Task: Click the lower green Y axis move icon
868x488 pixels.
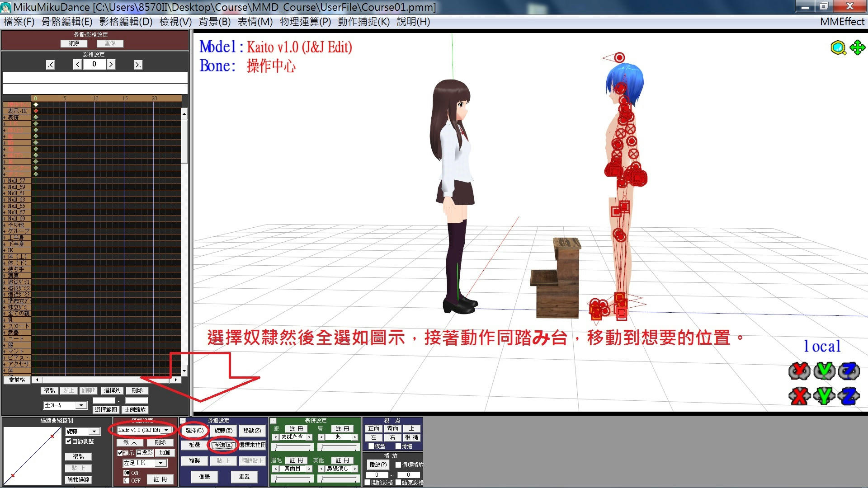Action: pyautogui.click(x=824, y=396)
